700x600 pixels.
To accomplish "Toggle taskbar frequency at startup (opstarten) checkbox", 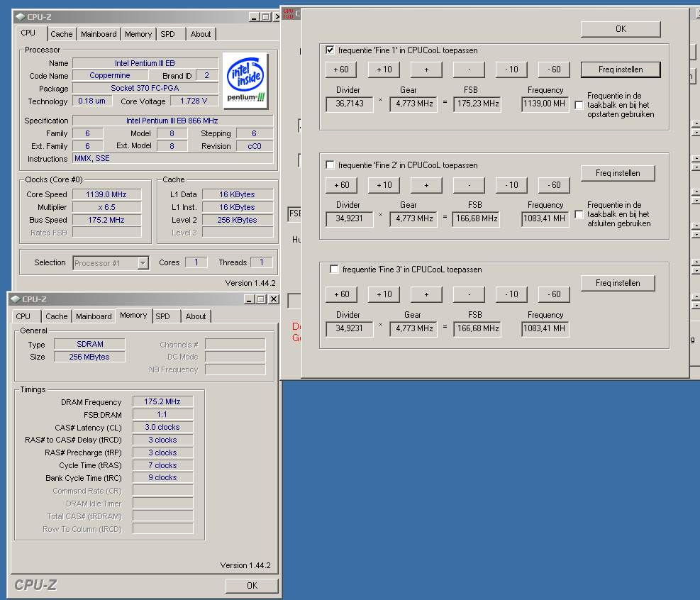I will (x=579, y=105).
